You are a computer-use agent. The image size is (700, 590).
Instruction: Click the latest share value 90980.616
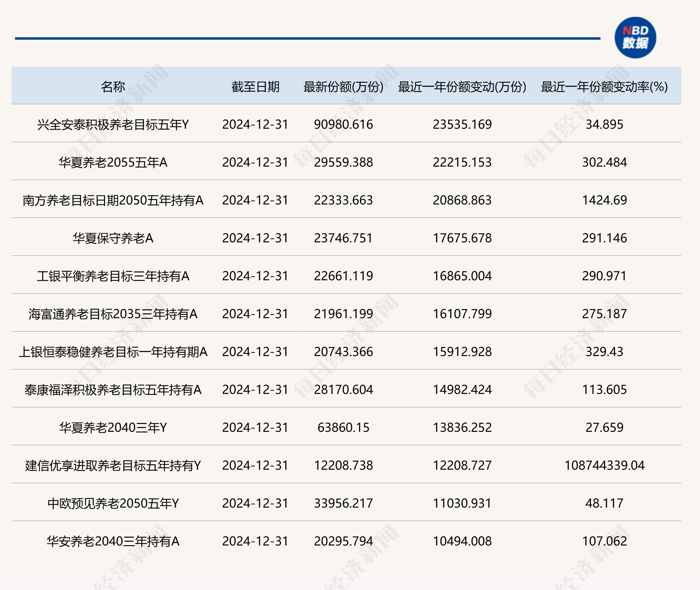[x=343, y=124]
